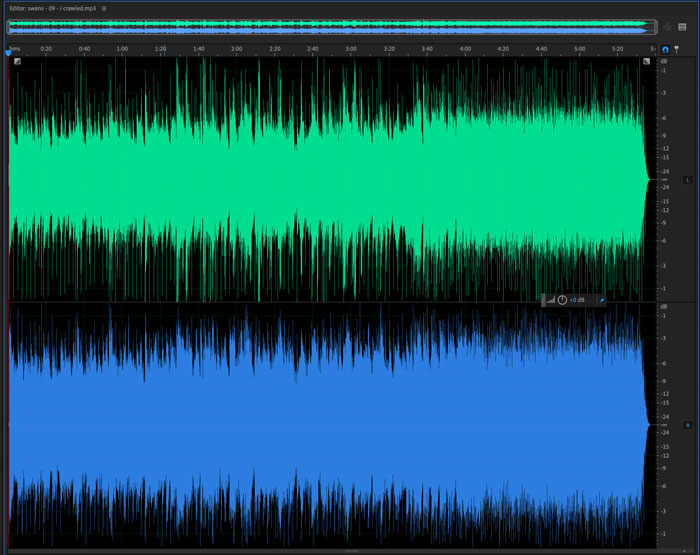Screen dimensions: 700x555
Task: Click the 1:00 mark on the time ruler
Action: coord(122,49)
